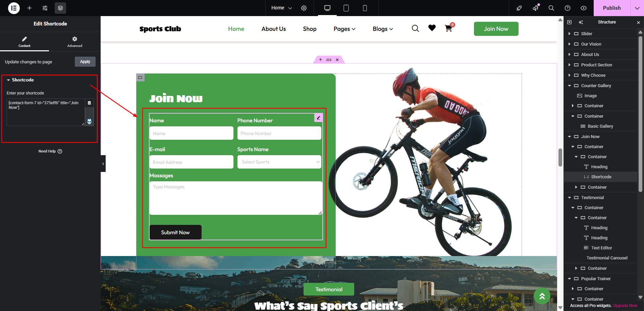Switch to the Content tab
The image size is (644, 311).
pyautogui.click(x=24, y=42)
